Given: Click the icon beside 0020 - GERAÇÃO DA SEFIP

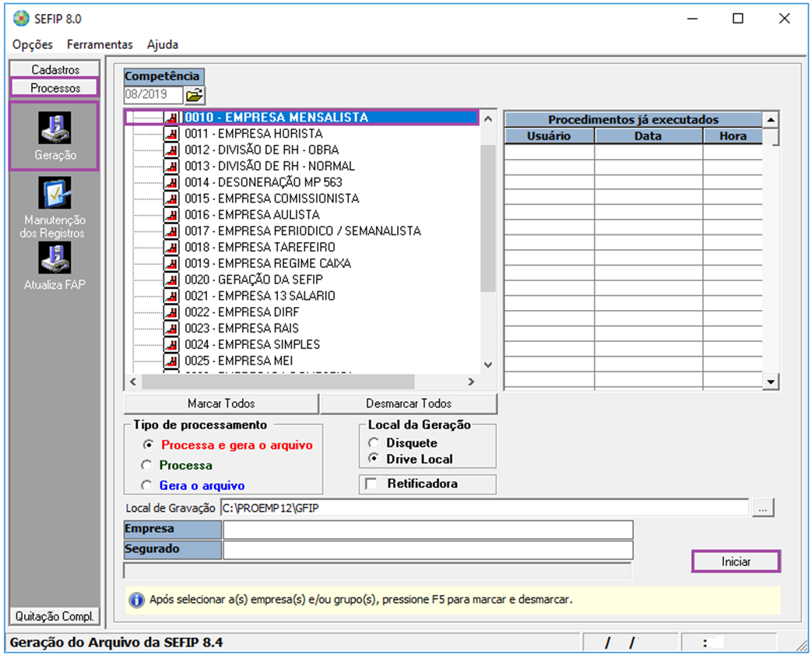Looking at the screenshot, I should 171,280.
